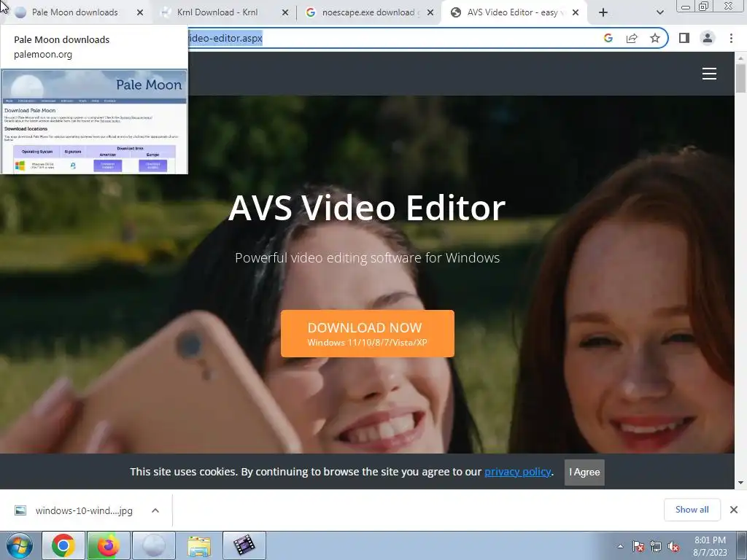Click the address bar URL field
Image resolution: width=747 pixels, height=560 pixels.
point(391,38)
